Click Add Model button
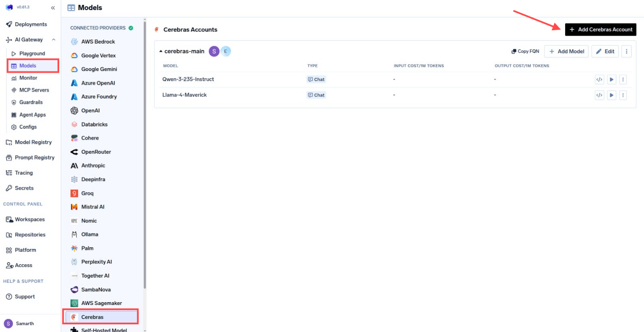Image resolution: width=644 pixels, height=332 pixels. [x=566, y=51]
